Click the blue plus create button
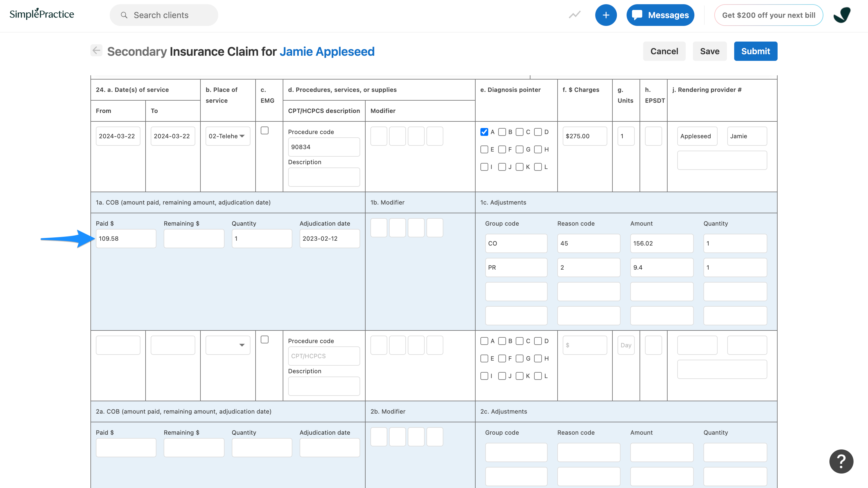This screenshot has height=488, width=868. pyautogui.click(x=606, y=15)
